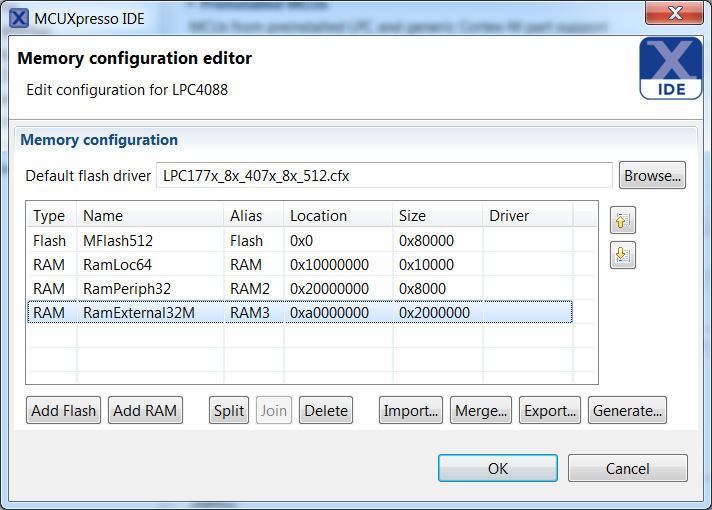Select the RamLoc64 name cell
Image resolution: width=712 pixels, height=510 pixels.
tap(150, 265)
